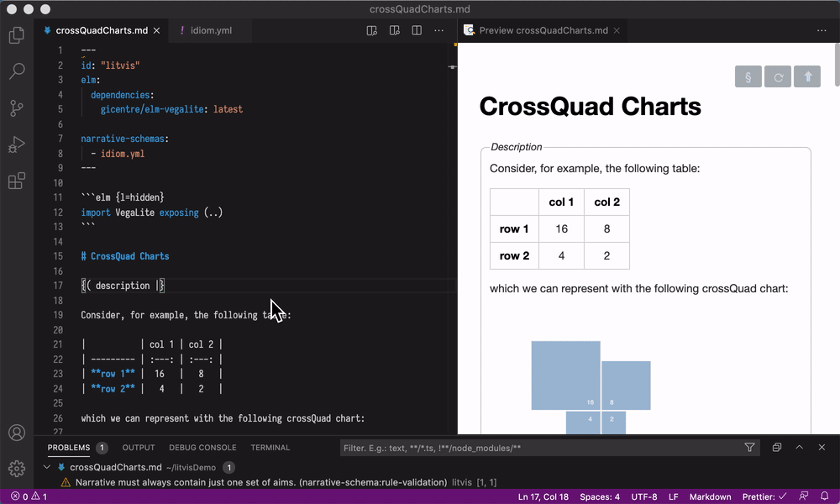Close the crossQuadCharts.md editor tab
The height and width of the screenshot is (504, 840).
click(x=156, y=30)
